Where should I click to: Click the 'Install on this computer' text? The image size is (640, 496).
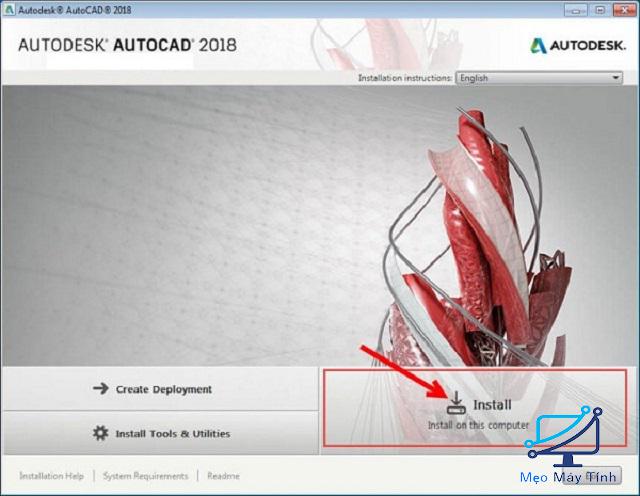478,425
